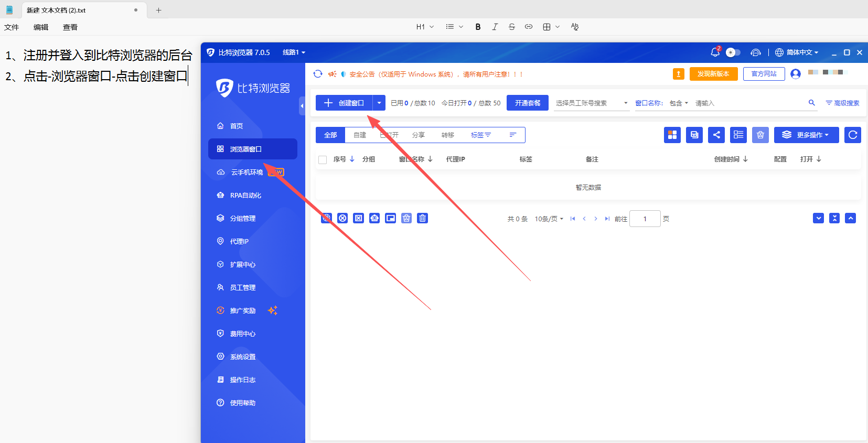Viewport: 868px width, 443px height.
Task: Click the robot RPA icon below table
Action: point(374,218)
